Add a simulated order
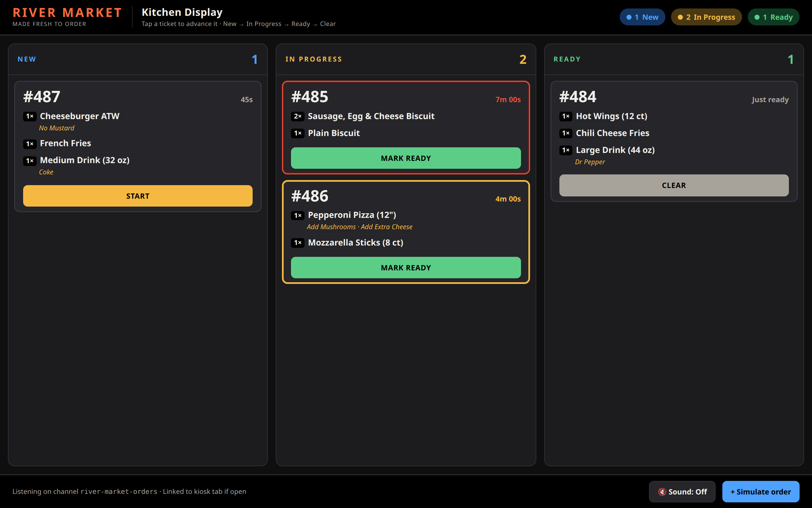 tap(761, 492)
